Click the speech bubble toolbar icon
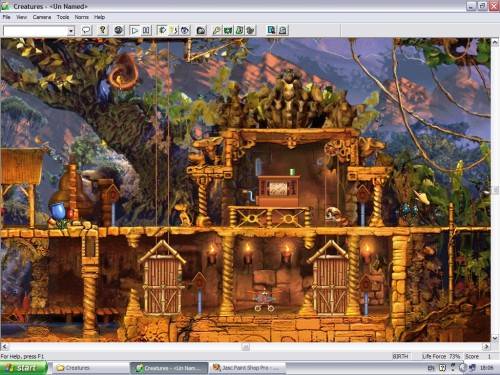500x375 pixels. tap(86, 30)
